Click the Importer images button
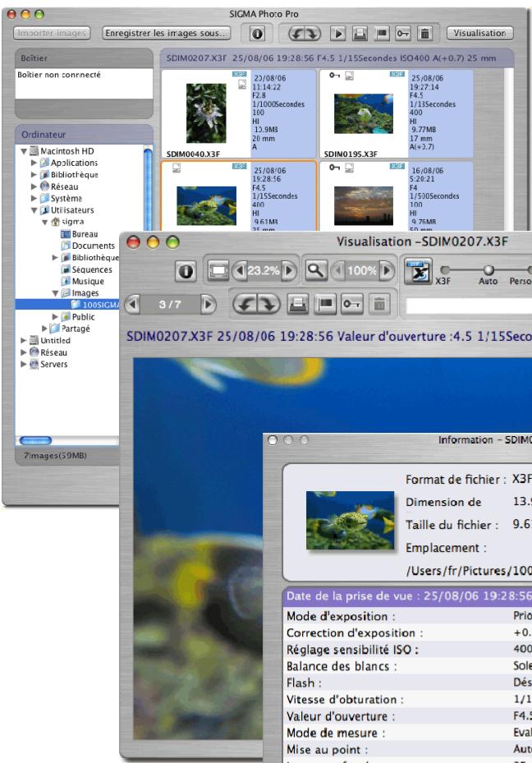The height and width of the screenshot is (763, 532). (x=52, y=34)
